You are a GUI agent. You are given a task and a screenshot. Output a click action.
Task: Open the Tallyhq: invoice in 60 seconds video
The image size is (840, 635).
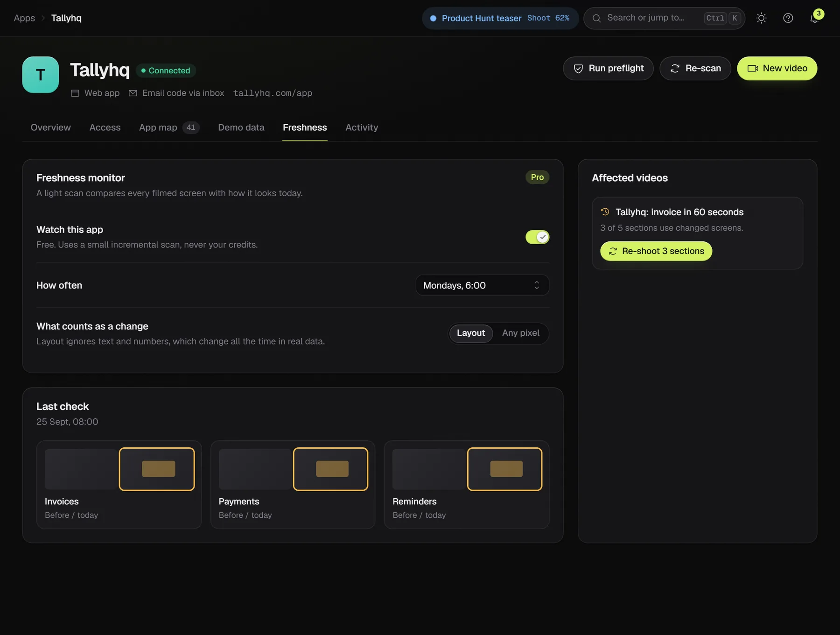click(679, 212)
